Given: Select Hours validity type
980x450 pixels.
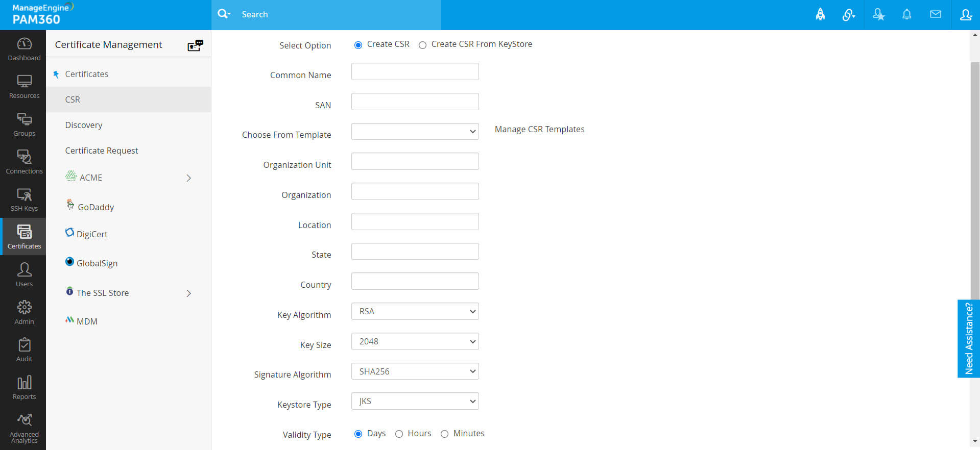Looking at the screenshot, I should pyautogui.click(x=399, y=434).
